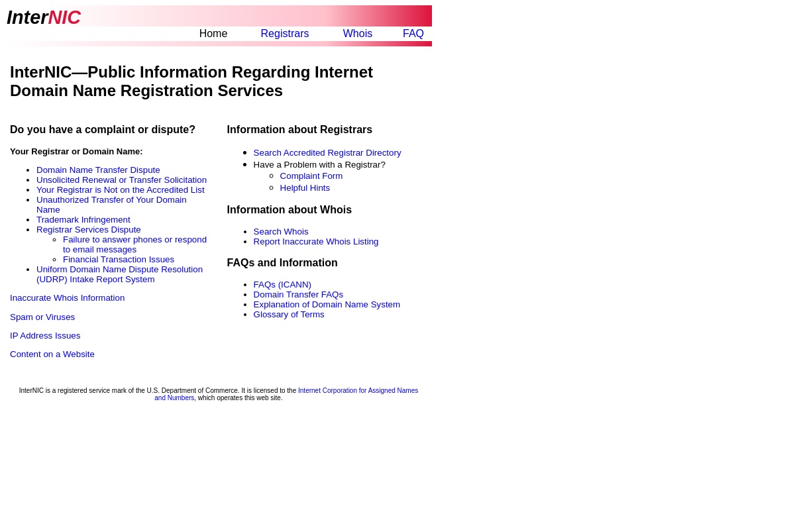Screen dimensions: 795x532
Task: Click the main InterNIC page heading
Action: pyautogui.click(x=191, y=81)
